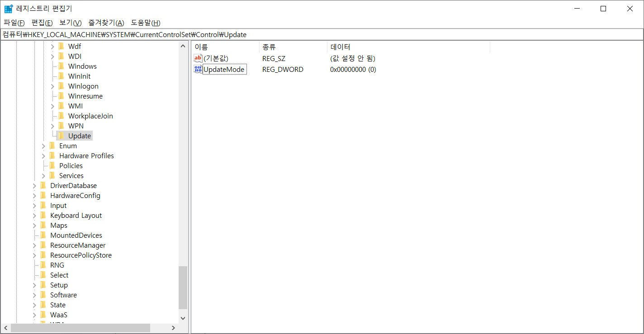Click the WorkplaceJoin folder icon
Image resolution: width=644 pixels, height=334 pixels.
pos(61,116)
